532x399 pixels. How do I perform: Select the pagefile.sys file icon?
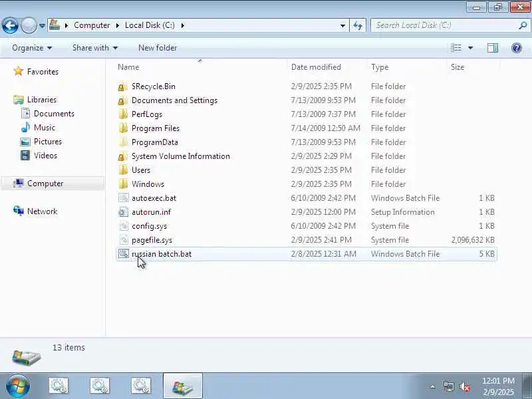(124, 240)
